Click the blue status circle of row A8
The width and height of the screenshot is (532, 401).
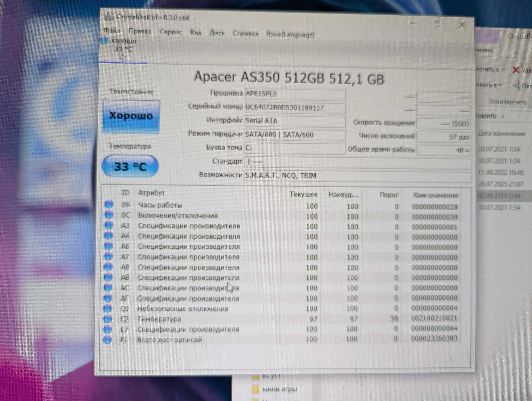[108, 267]
